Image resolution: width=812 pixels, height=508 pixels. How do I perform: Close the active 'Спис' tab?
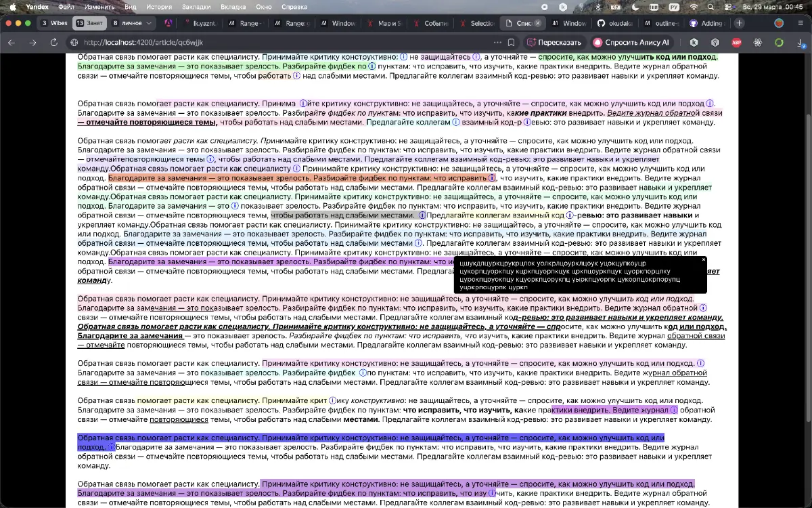[538, 23]
